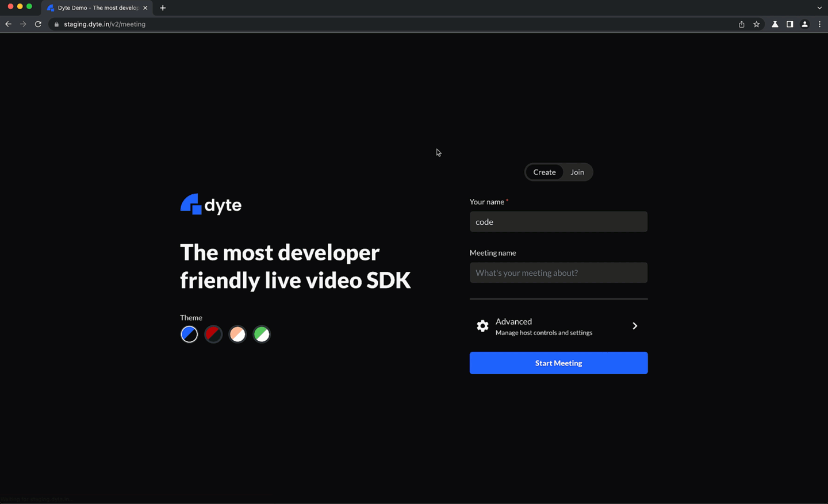Select the red theme swatch

213,334
